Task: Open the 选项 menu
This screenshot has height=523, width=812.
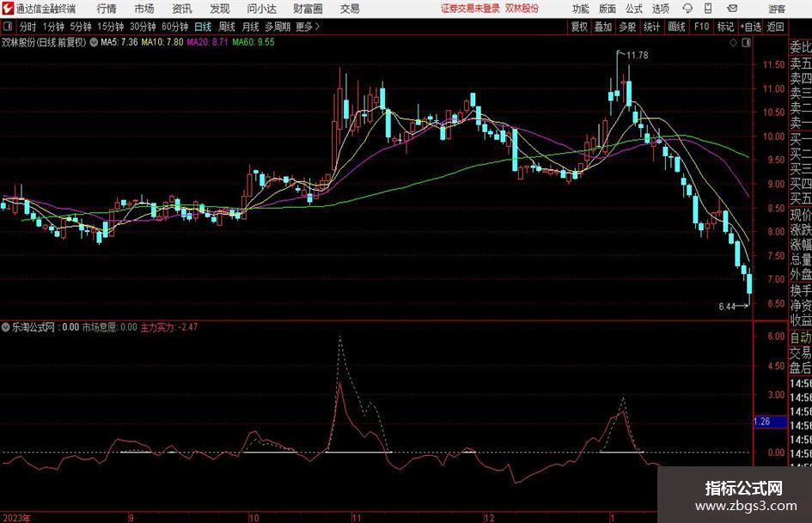Action: tap(660, 9)
